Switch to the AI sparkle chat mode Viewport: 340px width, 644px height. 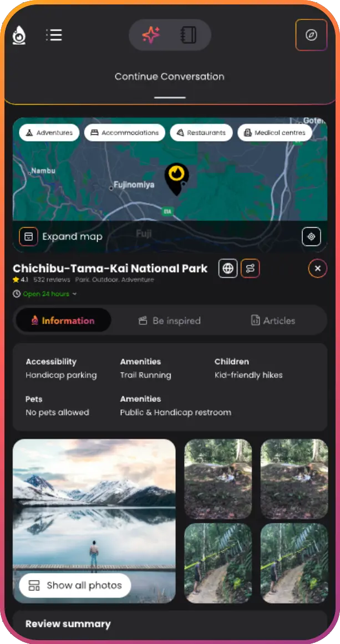pyautogui.click(x=151, y=35)
